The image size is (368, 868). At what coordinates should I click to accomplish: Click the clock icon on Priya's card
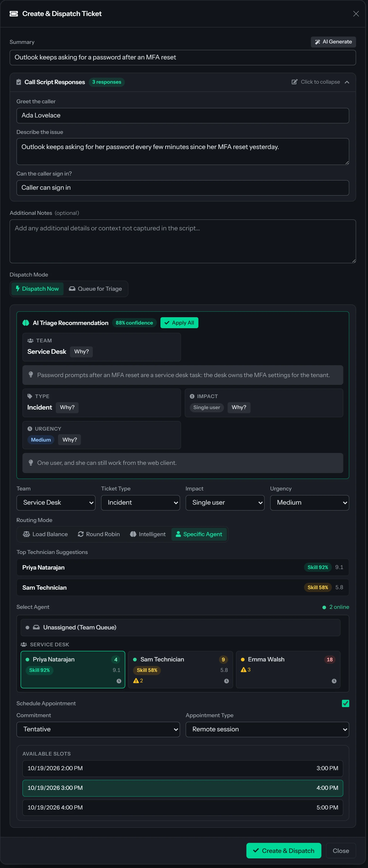click(119, 681)
